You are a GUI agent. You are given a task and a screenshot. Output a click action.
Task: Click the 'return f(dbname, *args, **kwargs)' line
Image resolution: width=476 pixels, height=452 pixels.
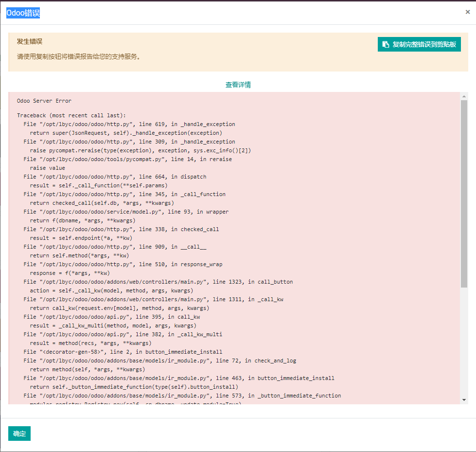(x=83, y=220)
